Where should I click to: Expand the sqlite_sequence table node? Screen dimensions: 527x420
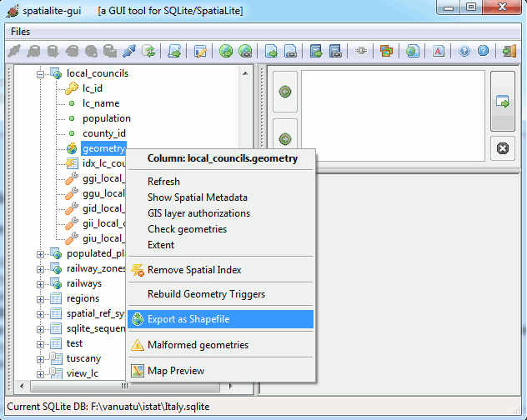(x=40, y=329)
